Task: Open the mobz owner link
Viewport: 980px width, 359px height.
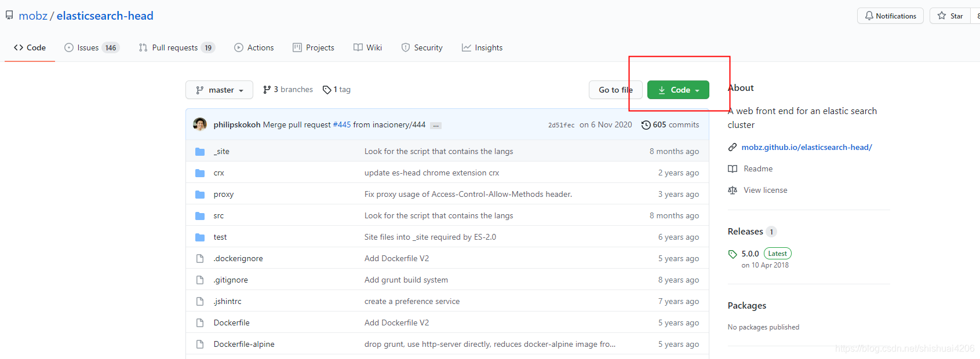Action: point(33,16)
